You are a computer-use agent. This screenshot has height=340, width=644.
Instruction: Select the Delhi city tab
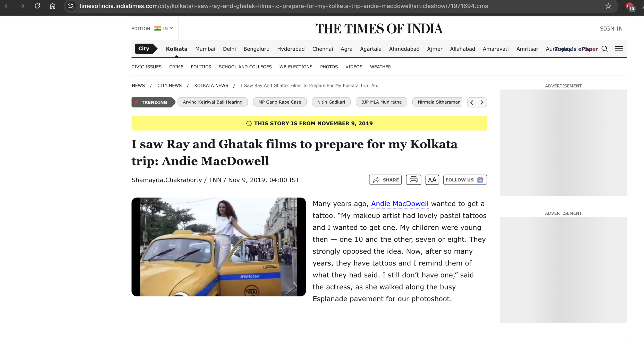coord(229,49)
